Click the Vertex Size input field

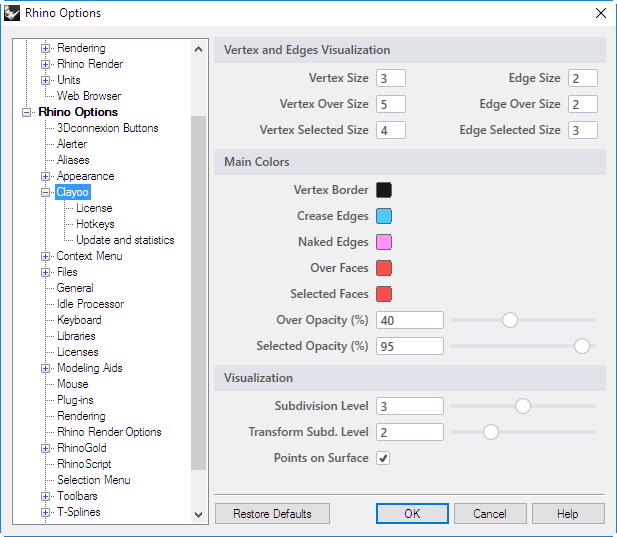pos(391,78)
